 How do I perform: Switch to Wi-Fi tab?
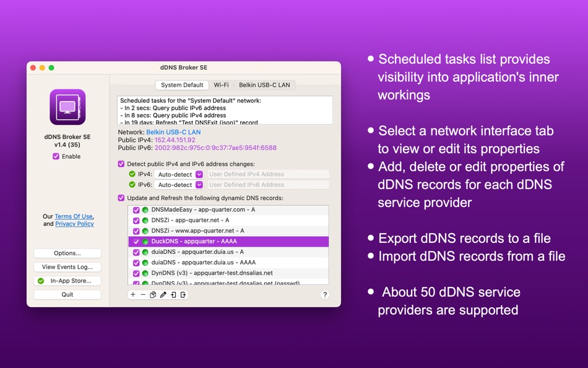tap(221, 85)
